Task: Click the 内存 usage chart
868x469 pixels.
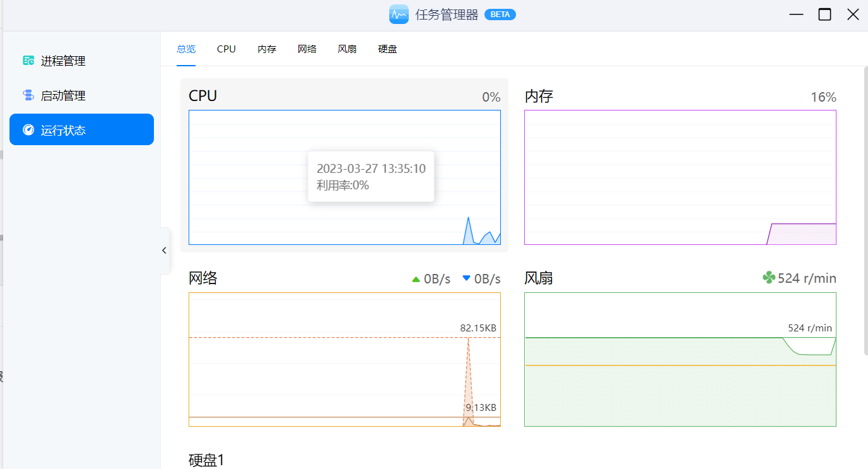Action: 680,177
